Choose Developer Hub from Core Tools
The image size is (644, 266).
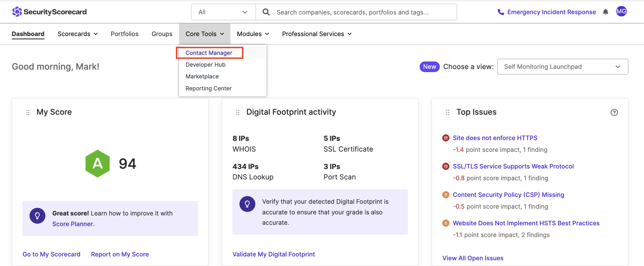click(206, 65)
